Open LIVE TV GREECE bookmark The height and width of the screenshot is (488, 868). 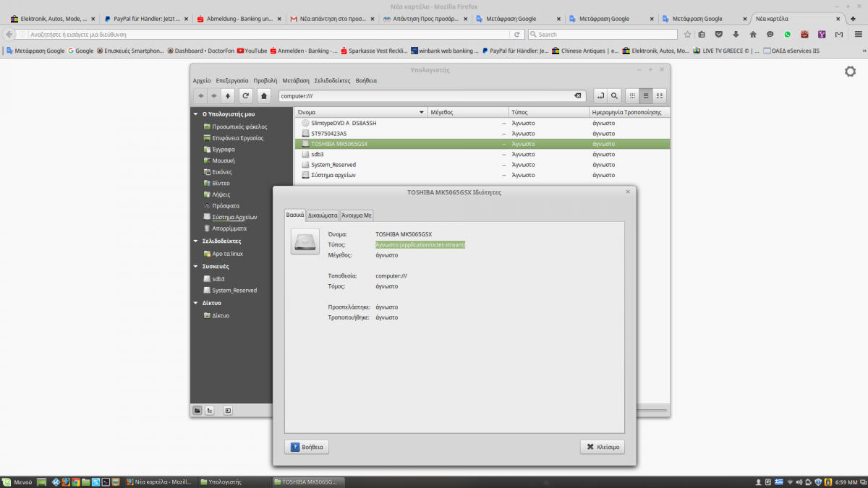click(x=726, y=51)
